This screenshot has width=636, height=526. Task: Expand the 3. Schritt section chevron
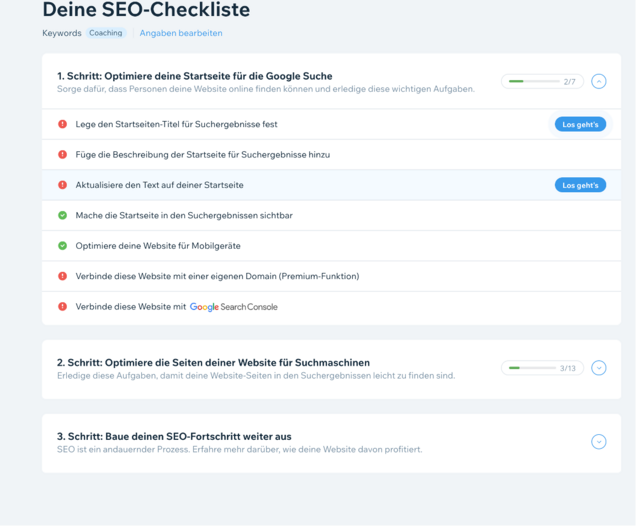pyautogui.click(x=599, y=442)
